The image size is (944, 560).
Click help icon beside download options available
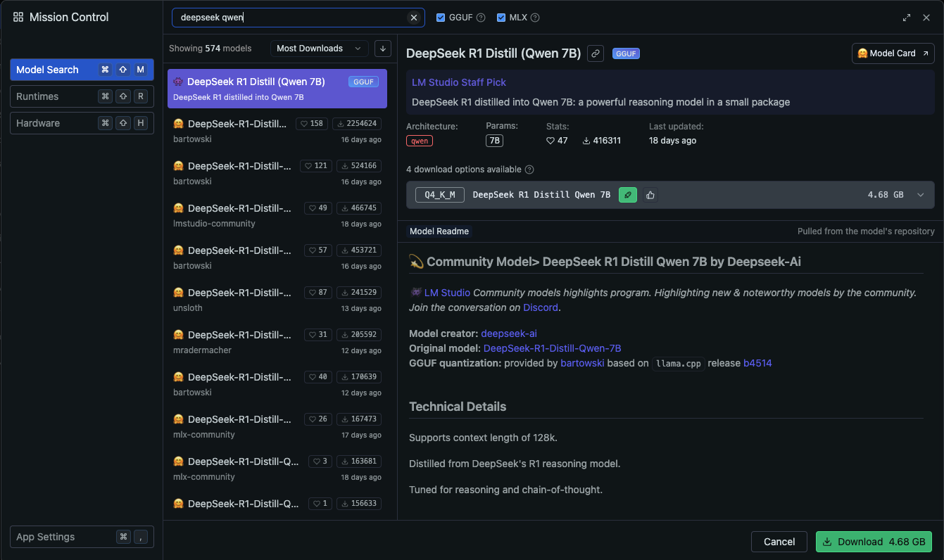click(x=529, y=170)
